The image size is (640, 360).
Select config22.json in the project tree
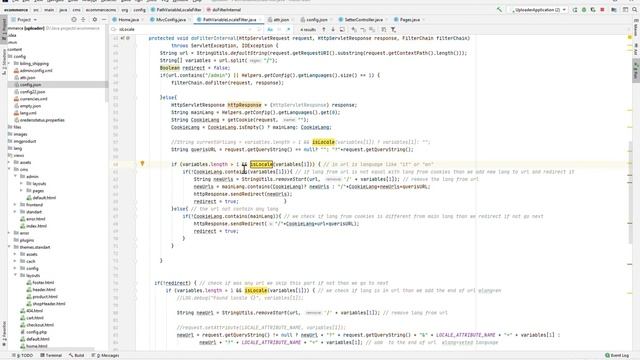(29, 92)
